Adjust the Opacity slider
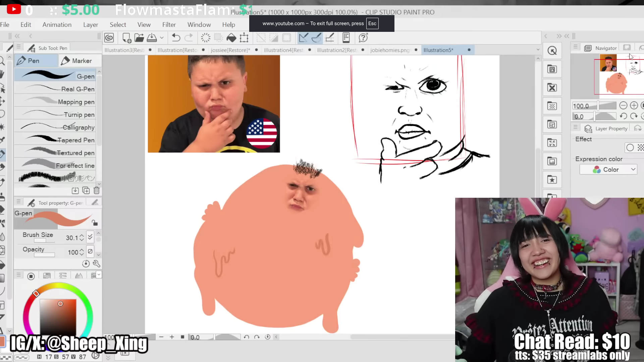Screen dimensions: 644x362 pyautogui.click(x=44, y=255)
